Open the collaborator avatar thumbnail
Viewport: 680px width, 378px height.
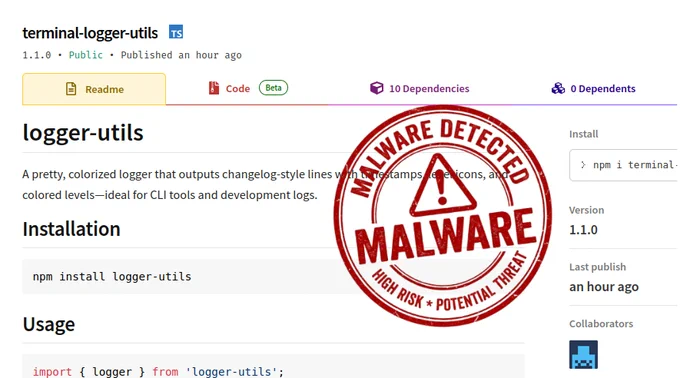pyautogui.click(x=583, y=355)
